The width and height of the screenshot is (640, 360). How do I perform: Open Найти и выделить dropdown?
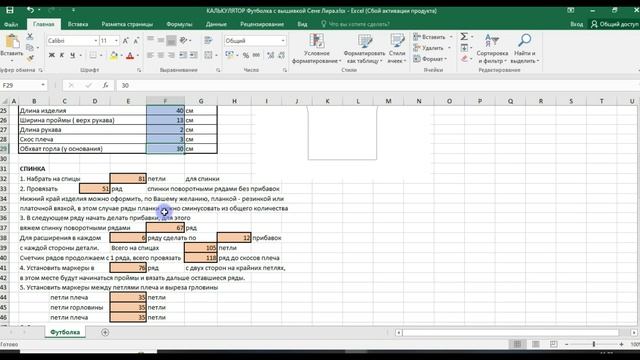[x=524, y=49]
